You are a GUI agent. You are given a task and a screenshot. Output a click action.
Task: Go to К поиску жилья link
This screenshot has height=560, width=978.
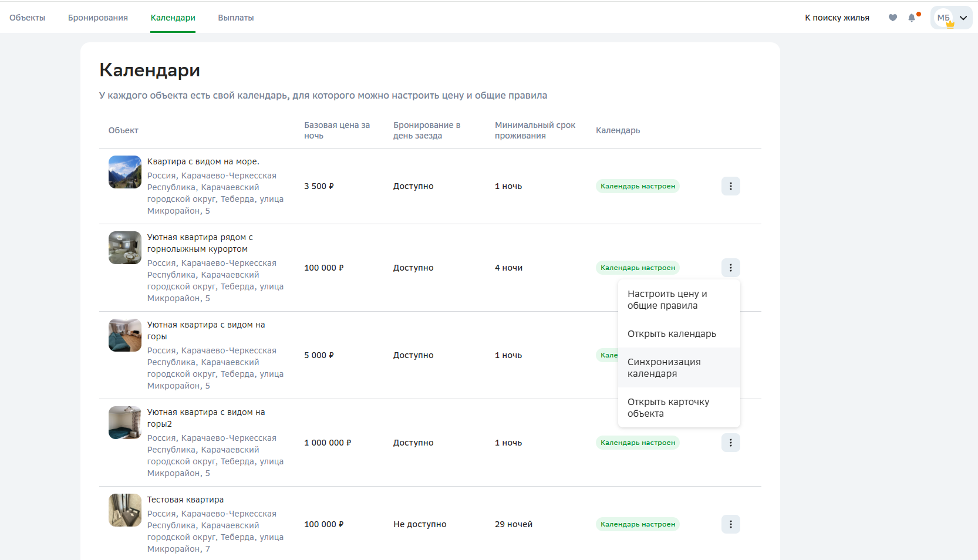(x=837, y=18)
